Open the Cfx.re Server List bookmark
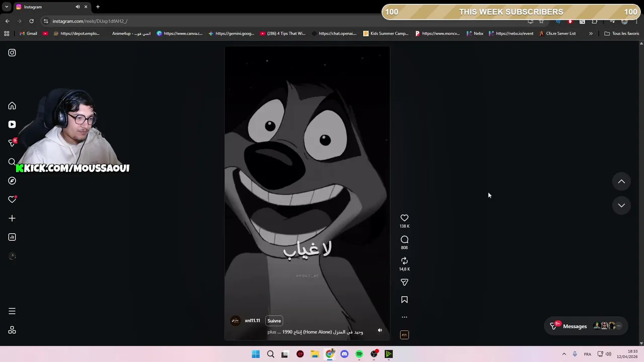The image size is (644, 362). pyautogui.click(x=557, y=34)
